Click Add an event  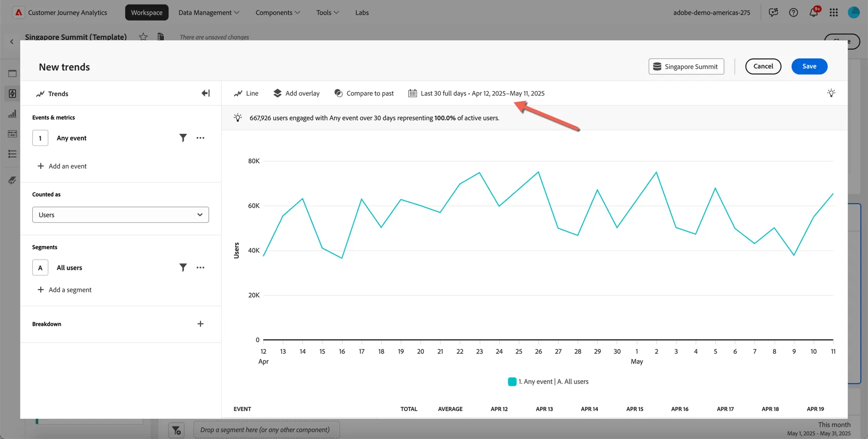(62, 166)
